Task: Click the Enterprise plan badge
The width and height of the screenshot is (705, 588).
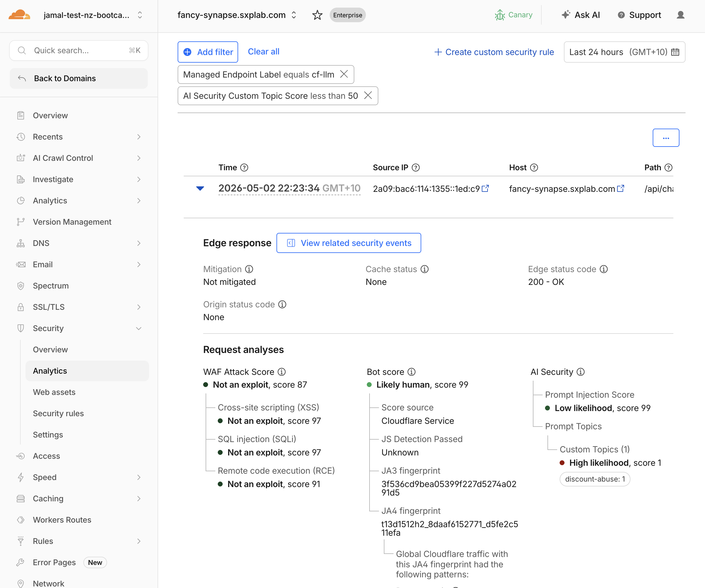Action: tap(347, 15)
